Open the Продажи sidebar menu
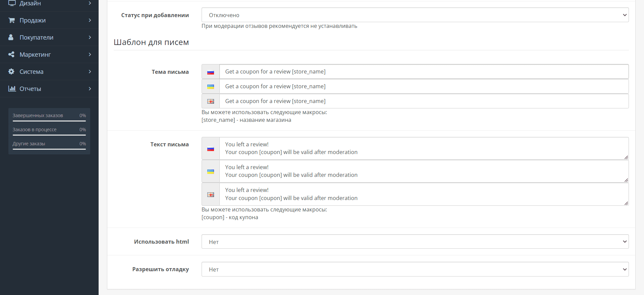Viewport: 644px width, 295px height. click(x=49, y=20)
